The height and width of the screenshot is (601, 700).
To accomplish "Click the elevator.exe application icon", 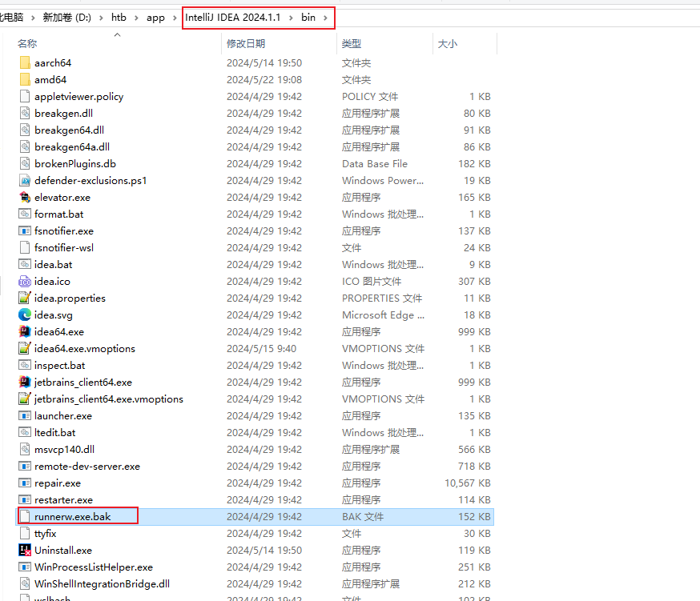I will pyautogui.click(x=25, y=197).
